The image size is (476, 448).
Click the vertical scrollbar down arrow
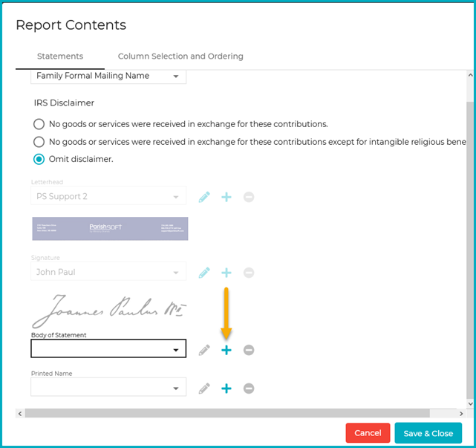pos(470,404)
